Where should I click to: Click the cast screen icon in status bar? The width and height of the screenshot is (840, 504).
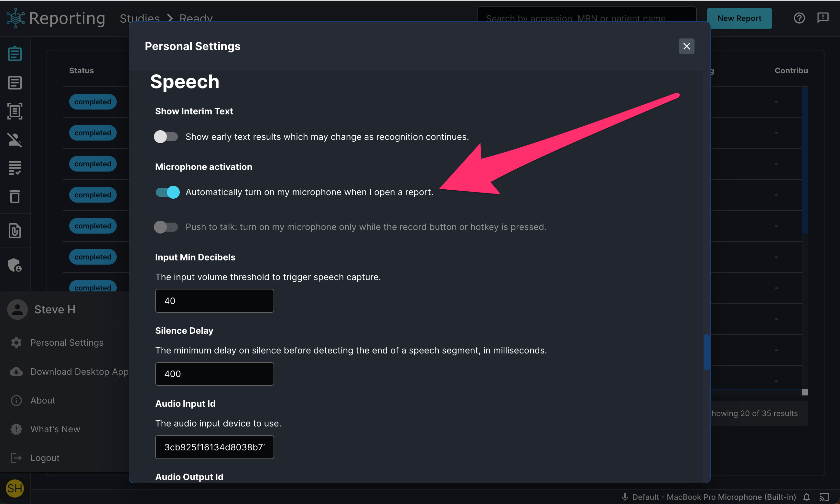click(x=824, y=497)
